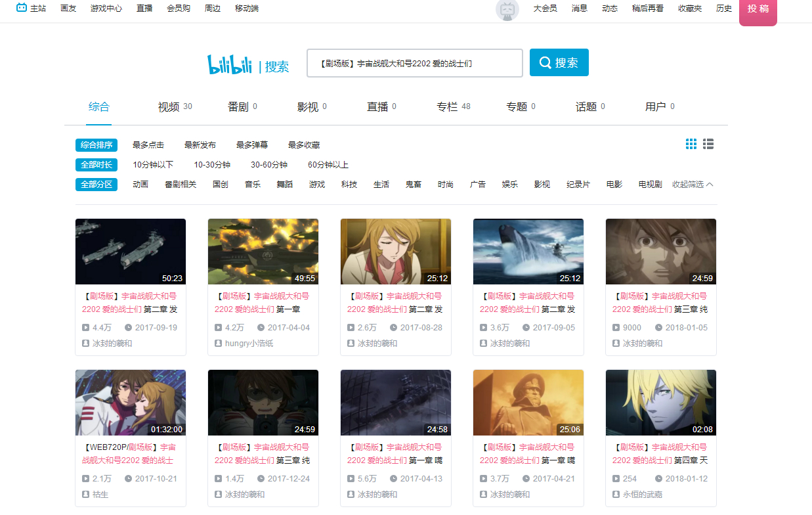Click the pink 投稿 upload button

758,12
